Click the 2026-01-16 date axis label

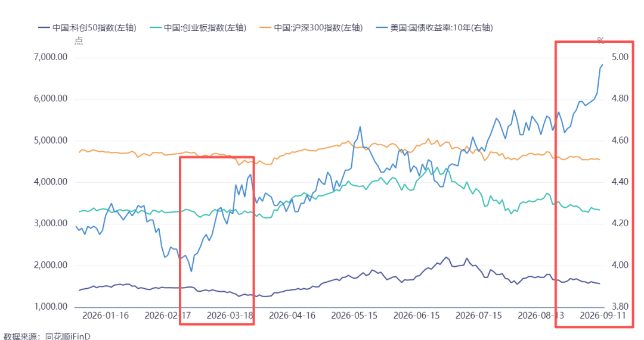coord(106,316)
